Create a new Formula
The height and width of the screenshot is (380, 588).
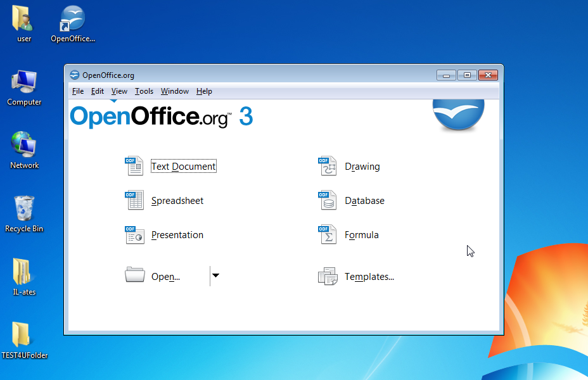pos(362,235)
